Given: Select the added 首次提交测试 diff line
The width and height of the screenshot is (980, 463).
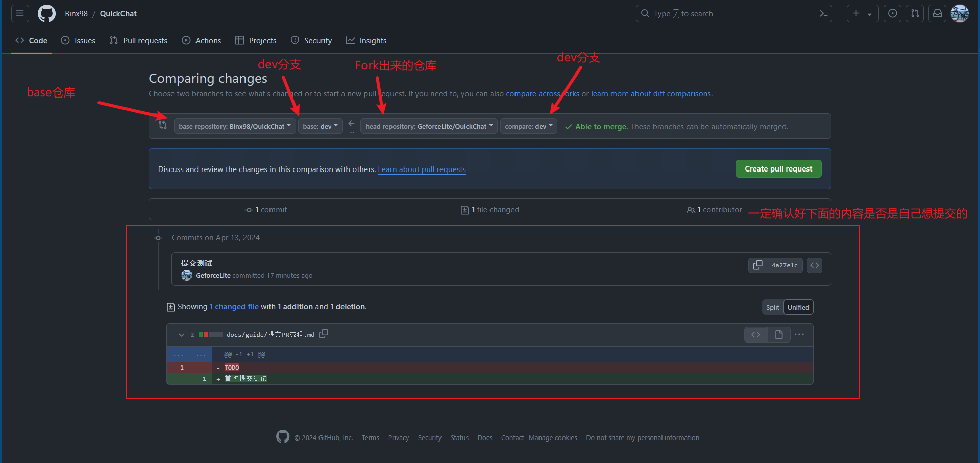Looking at the screenshot, I should coord(489,379).
